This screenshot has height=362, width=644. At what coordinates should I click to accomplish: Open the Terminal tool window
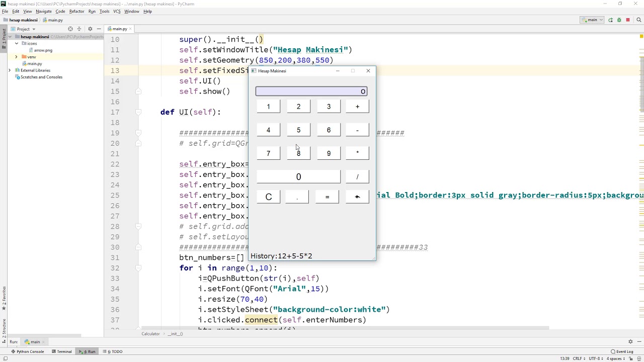click(61, 351)
